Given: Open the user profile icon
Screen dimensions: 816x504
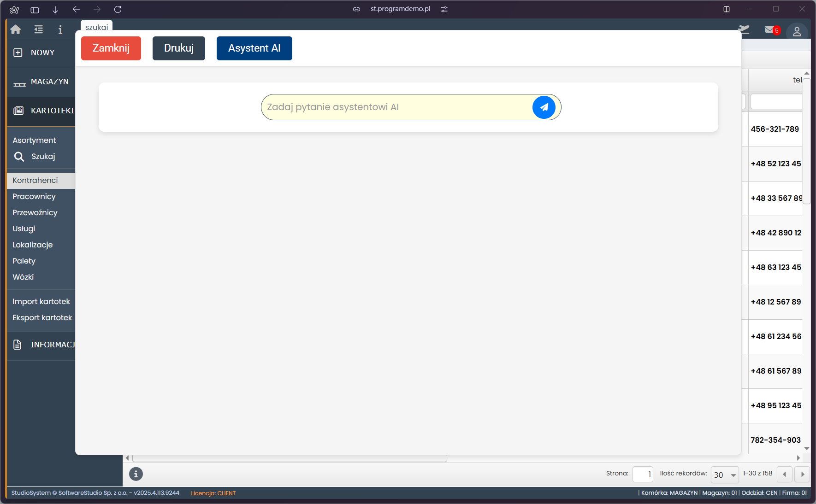Looking at the screenshot, I should (797, 31).
